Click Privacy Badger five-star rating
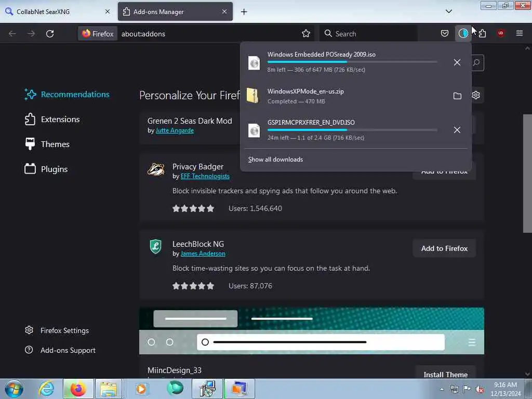The width and height of the screenshot is (532, 399). pyautogui.click(x=193, y=208)
